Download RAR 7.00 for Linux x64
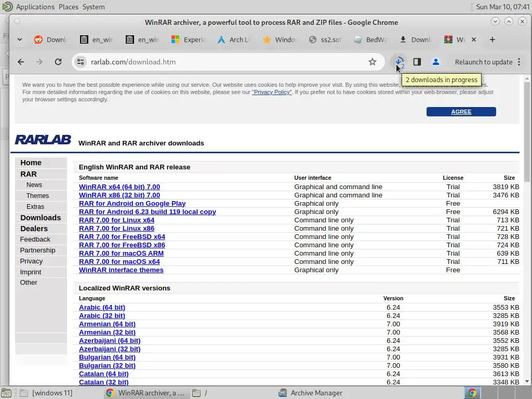This screenshot has width=532, height=399. (x=117, y=220)
